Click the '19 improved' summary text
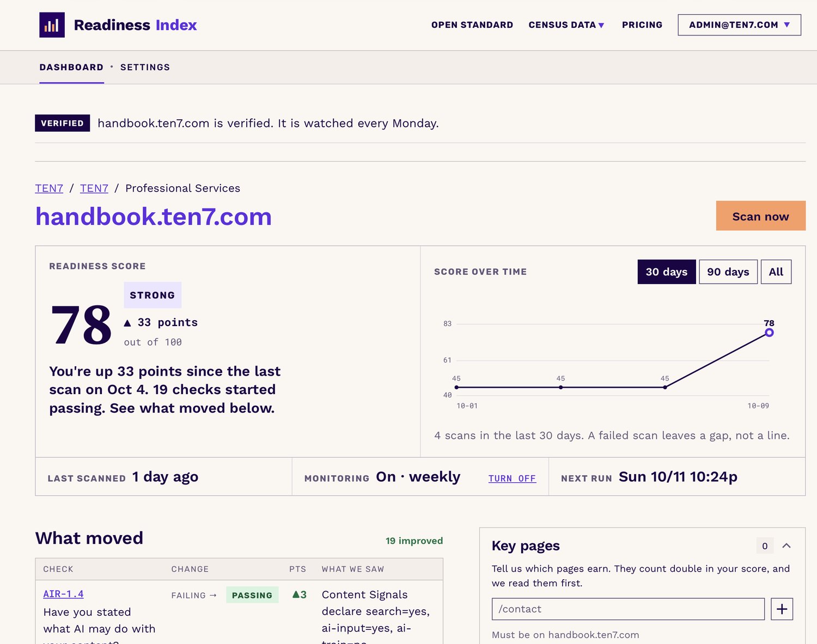Image resolution: width=817 pixels, height=644 pixels. coord(414,541)
